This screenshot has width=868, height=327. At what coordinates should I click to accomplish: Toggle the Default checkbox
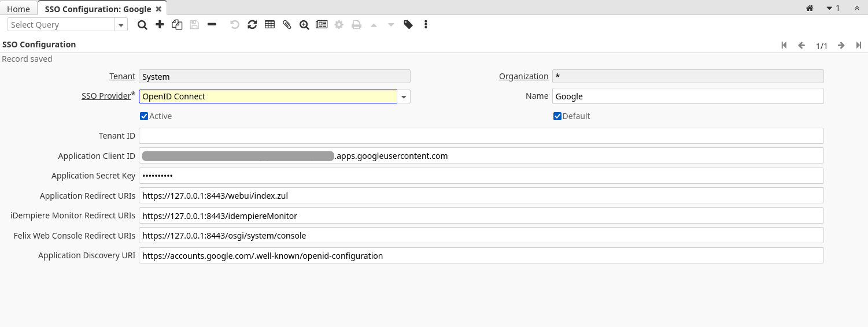pyautogui.click(x=557, y=116)
